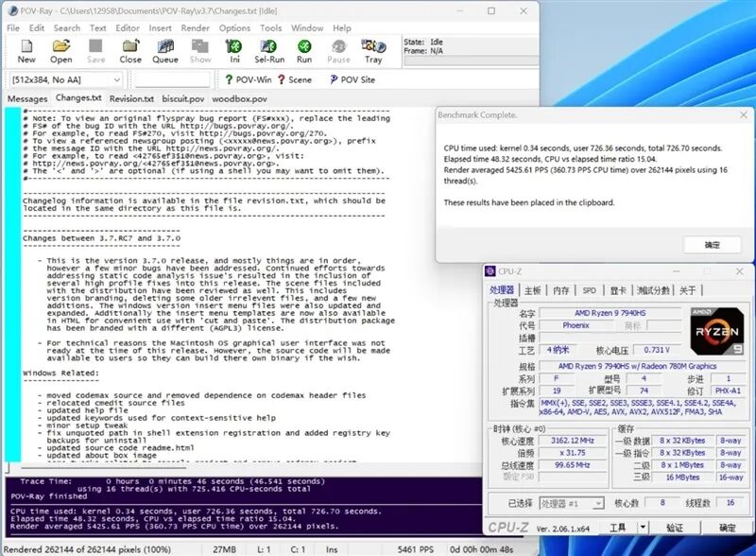Open the Tools menu

(x=271, y=28)
